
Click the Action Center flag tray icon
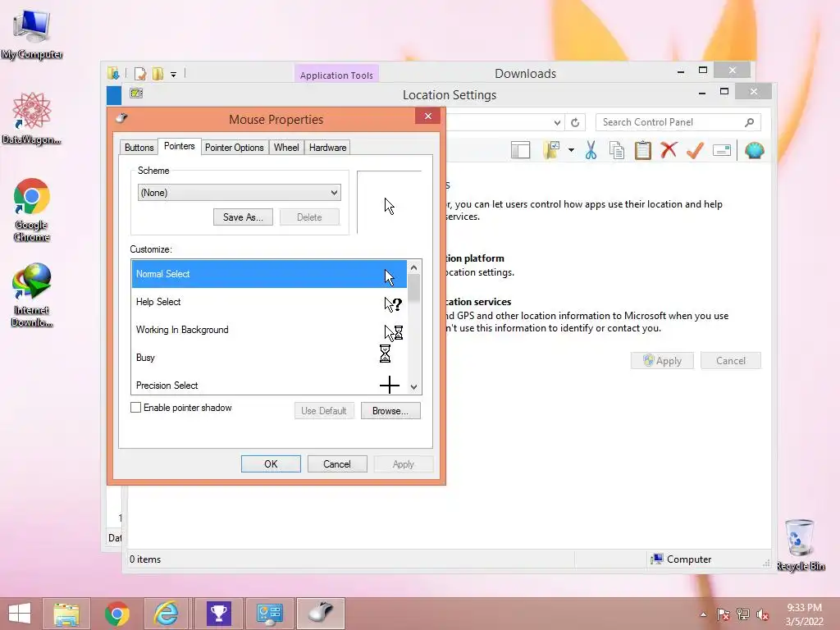coord(724,614)
